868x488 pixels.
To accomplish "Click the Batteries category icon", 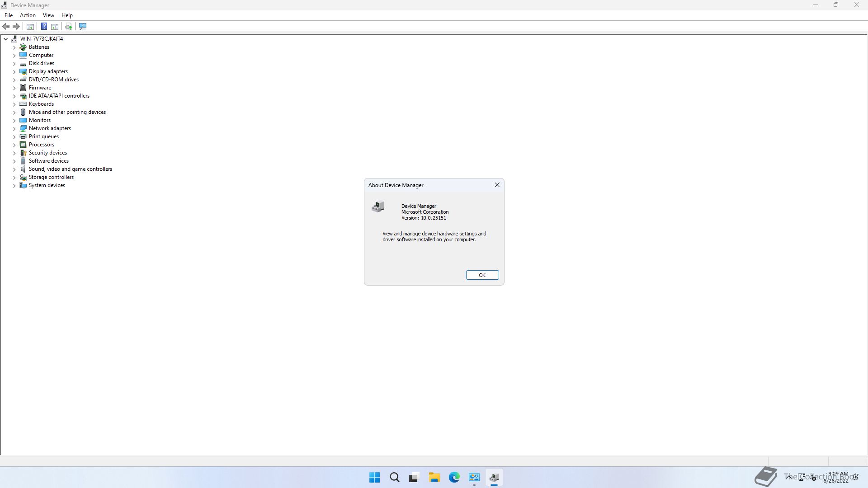I will tap(23, 47).
